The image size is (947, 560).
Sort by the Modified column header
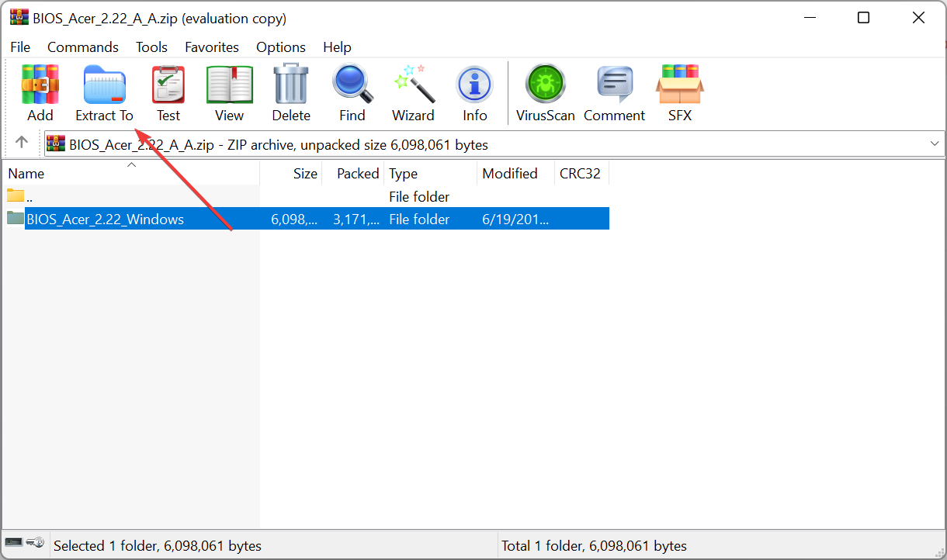click(x=515, y=173)
